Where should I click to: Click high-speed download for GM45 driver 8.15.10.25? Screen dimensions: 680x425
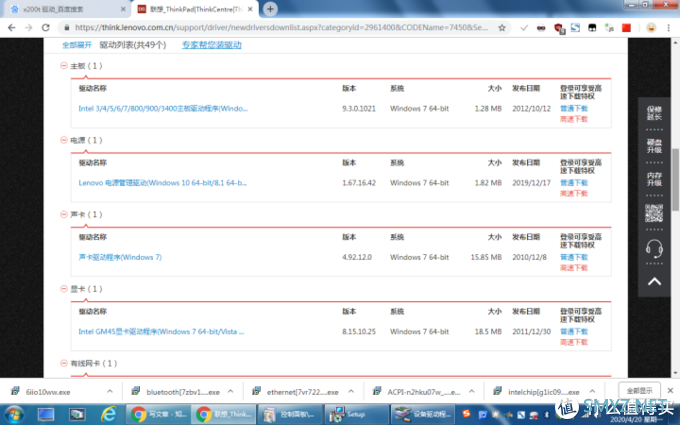pos(574,343)
